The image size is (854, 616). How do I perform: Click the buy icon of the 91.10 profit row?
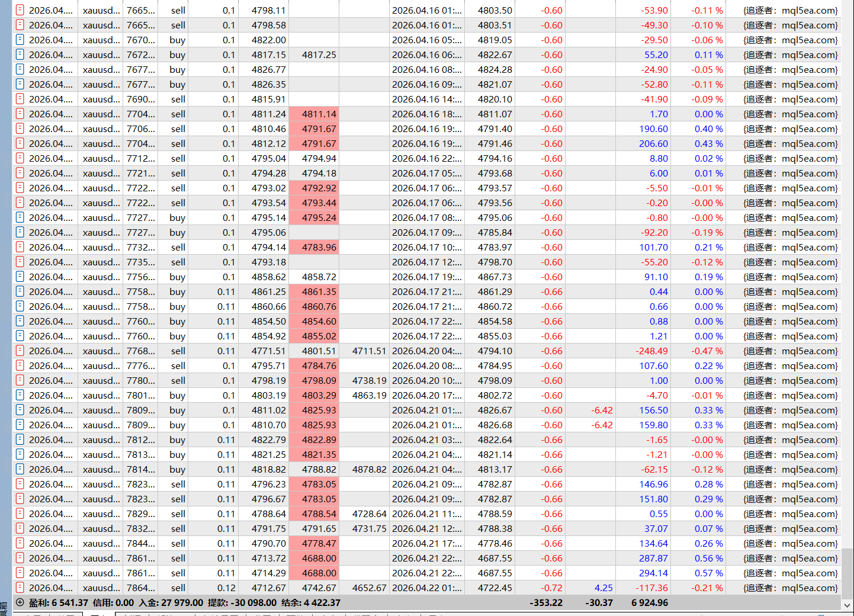pos(20,277)
